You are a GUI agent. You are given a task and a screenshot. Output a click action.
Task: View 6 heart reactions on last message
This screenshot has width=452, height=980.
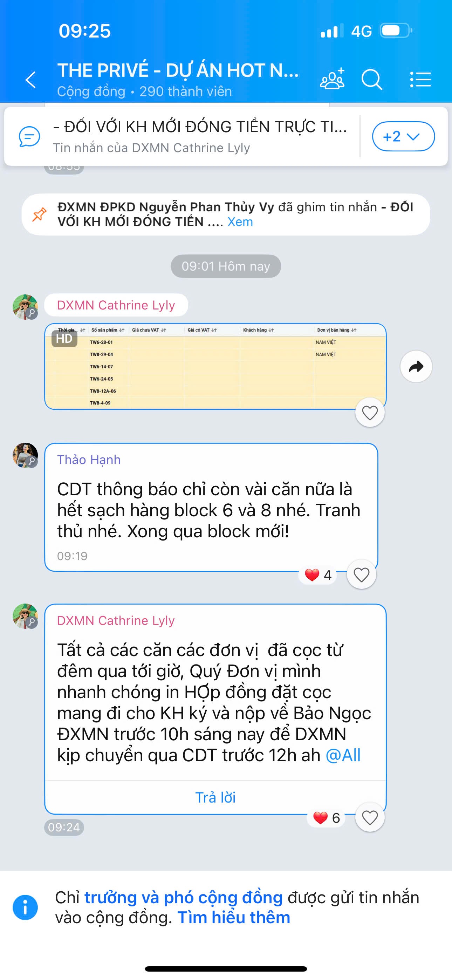point(326,818)
